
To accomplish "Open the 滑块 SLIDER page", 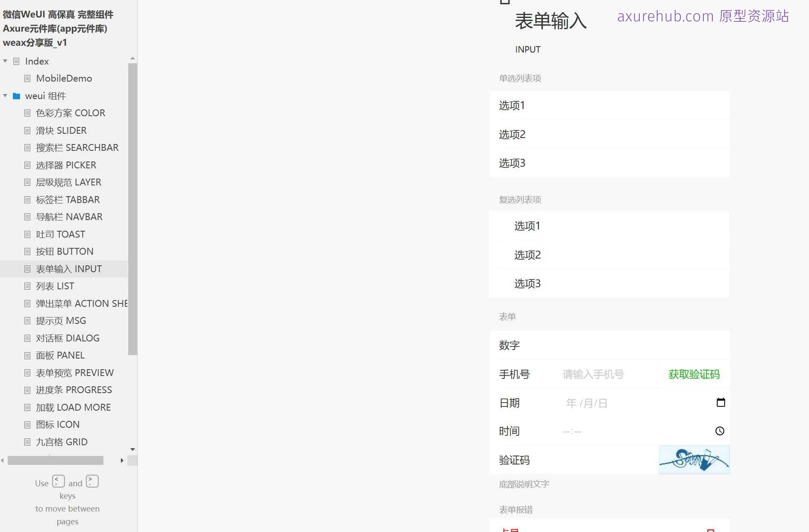I will (62, 130).
